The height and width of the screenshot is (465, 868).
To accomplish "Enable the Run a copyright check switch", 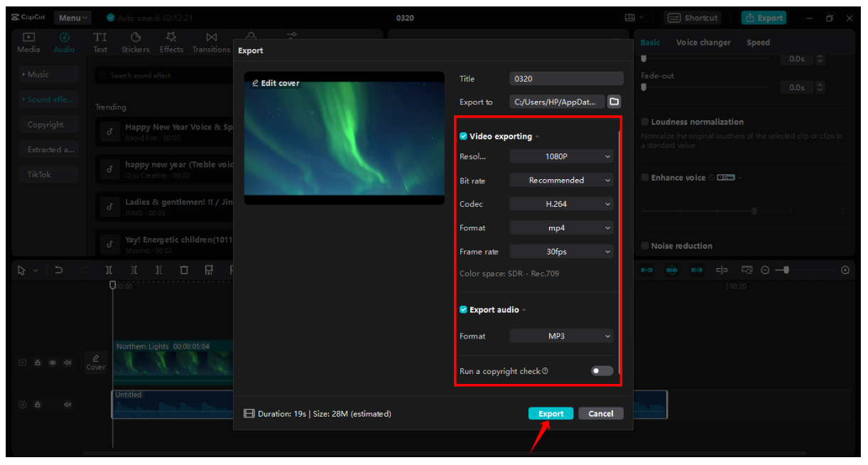I will pos(602,371).
